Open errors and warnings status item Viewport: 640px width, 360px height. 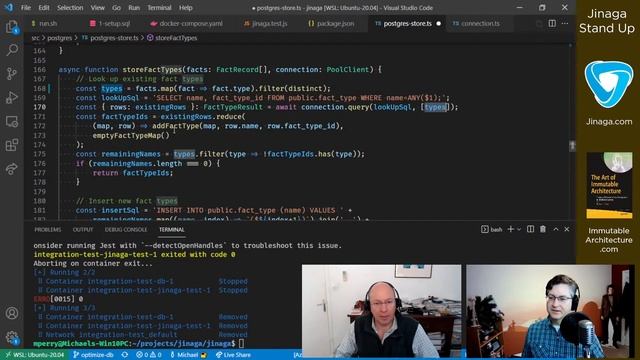(149, 355)
